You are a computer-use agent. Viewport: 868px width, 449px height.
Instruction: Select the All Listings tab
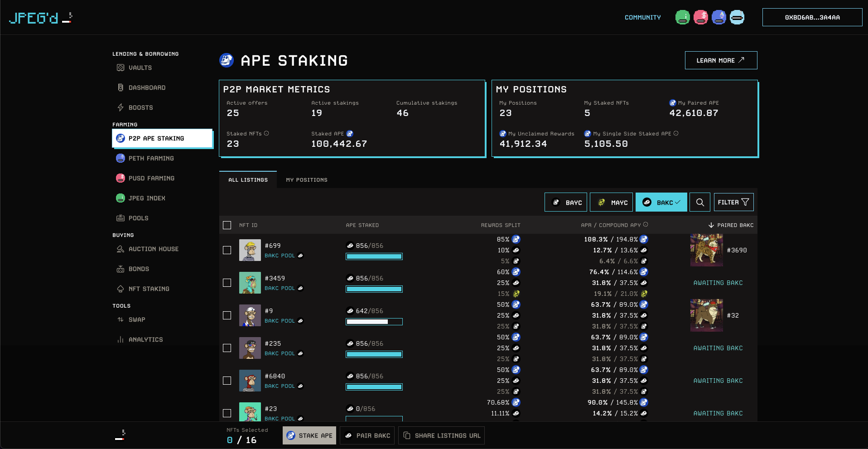pyautogui.click(x=248, y=180)
